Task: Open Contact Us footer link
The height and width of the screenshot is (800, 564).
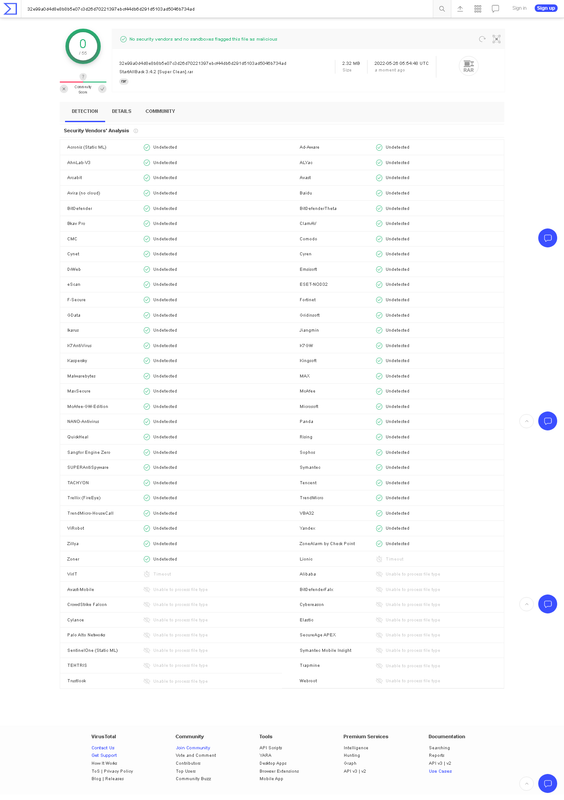Action: point(103,747)
